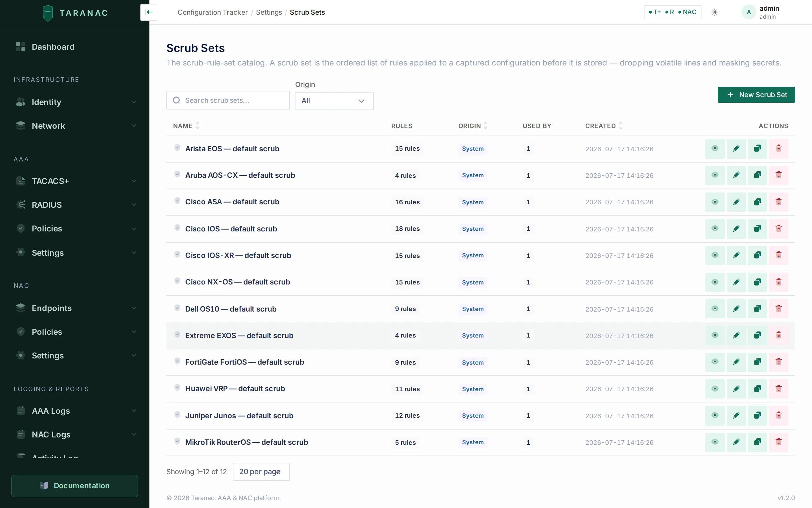
Task: Duplicate the MikroTik RouterOS default scrub
Action: click(x=757, y=442)
